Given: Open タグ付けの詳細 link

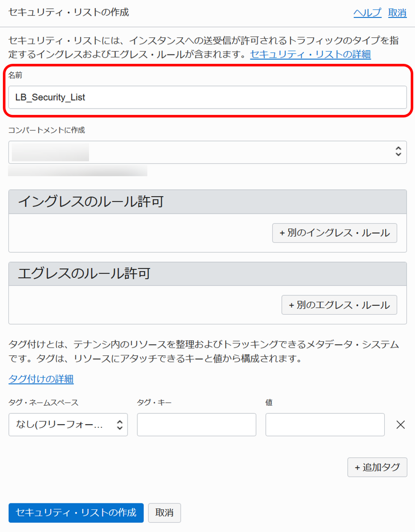Looking at the screenshot, I should [x=41, y=379].
